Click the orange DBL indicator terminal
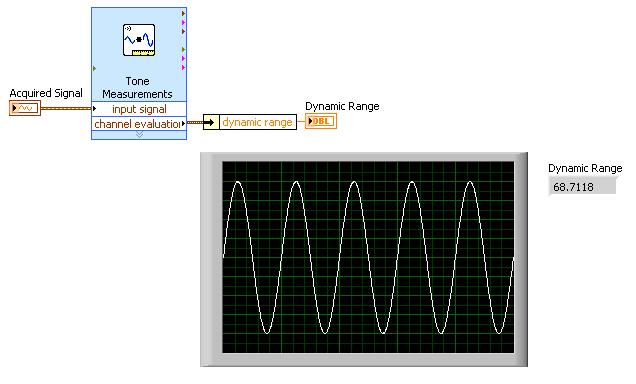 [x=321, y=121]
